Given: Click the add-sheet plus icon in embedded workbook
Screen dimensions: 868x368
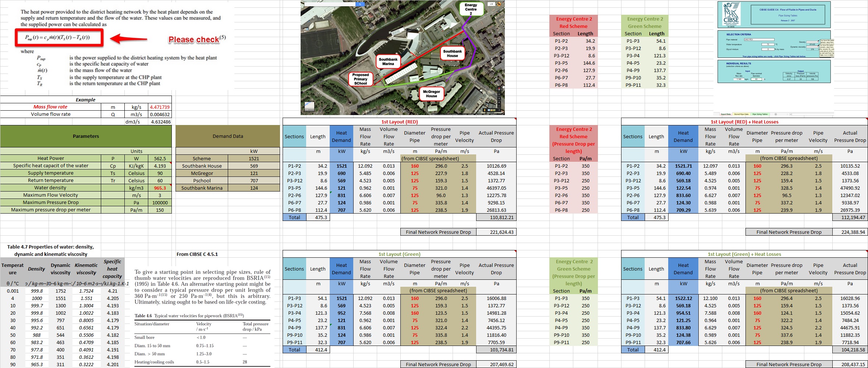Looking at the screenshot, I should (x=776, y=114).
